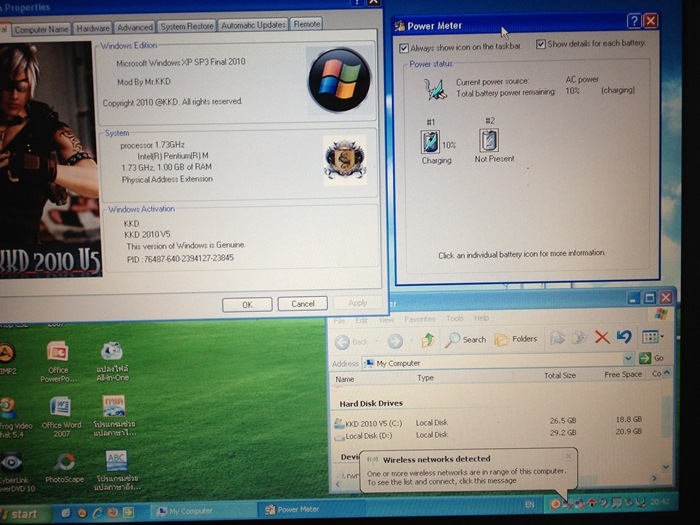Open Office Word 2007 desktop shortcut
The width and height of the screenshot is (700, 525).
tap(58, 408)
